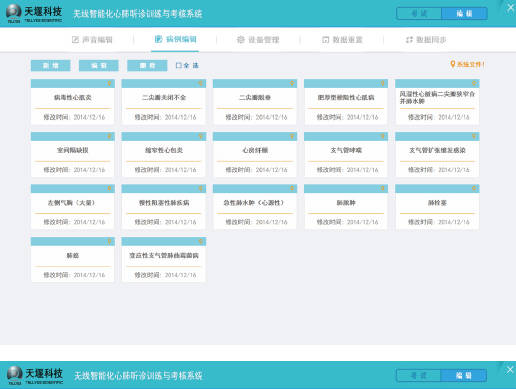Click the 删除 button
The image size is (516, 389).
[x=147, y=66]
